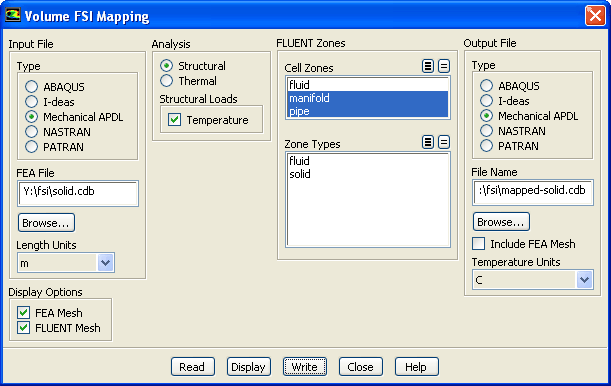Open Help for this dialog
Screen dimensions: 611x386
[x=417, y=367]
